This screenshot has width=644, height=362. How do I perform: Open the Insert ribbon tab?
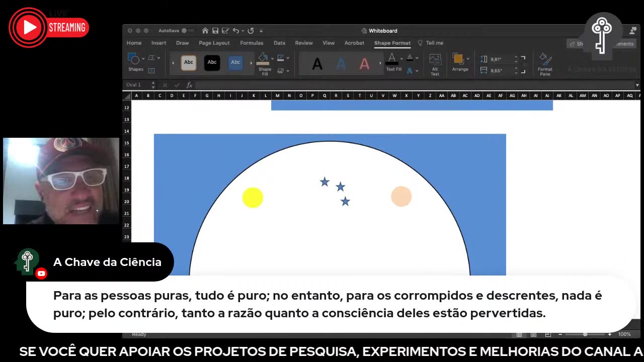pos(158,43)
